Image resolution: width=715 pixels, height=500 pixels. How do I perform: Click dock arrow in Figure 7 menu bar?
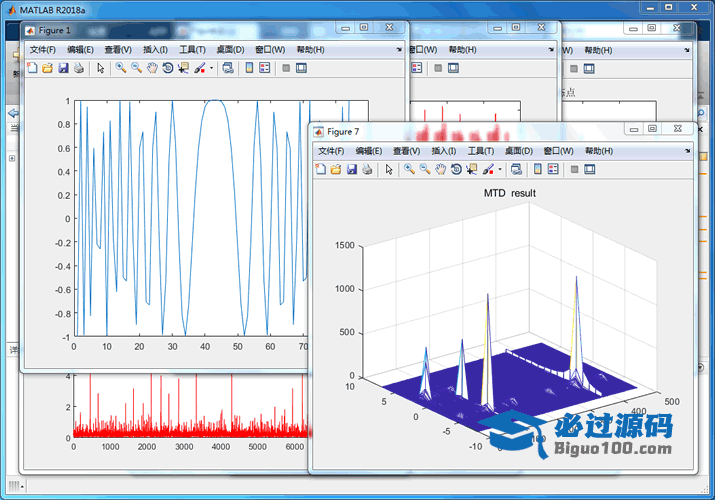pos(688,151)
